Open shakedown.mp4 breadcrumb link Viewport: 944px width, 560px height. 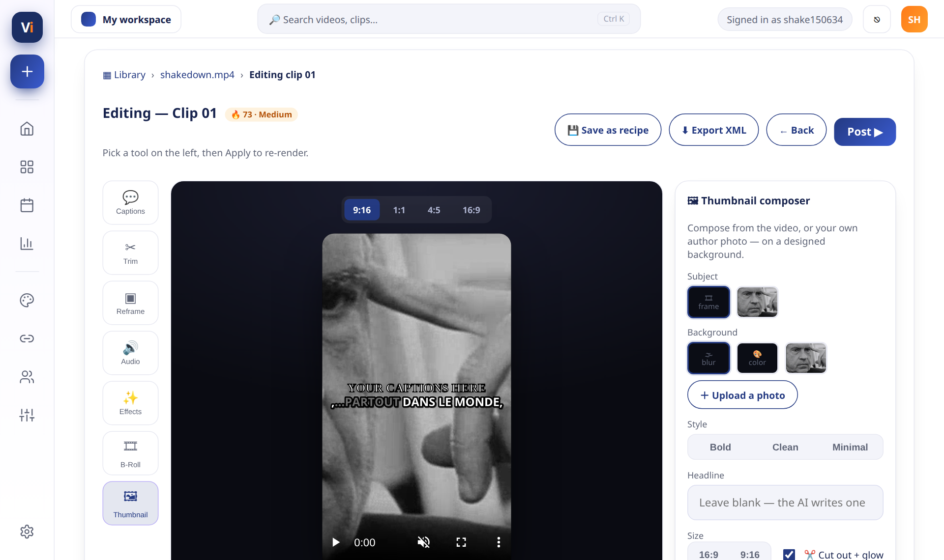pyautogui.click(x=197, y=75)
